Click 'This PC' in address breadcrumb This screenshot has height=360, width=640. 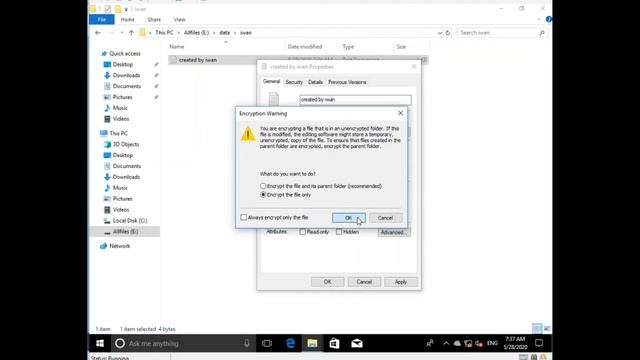(164, 33)
